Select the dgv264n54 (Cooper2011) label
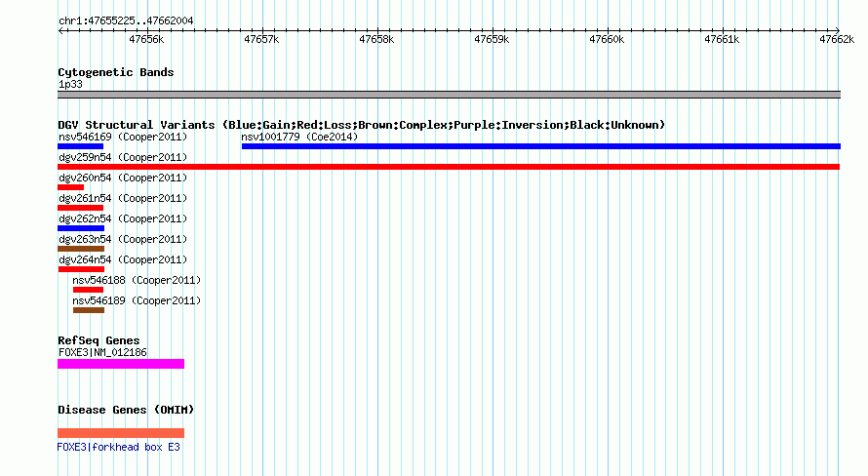Screen dimensions: 868x476 123,259
